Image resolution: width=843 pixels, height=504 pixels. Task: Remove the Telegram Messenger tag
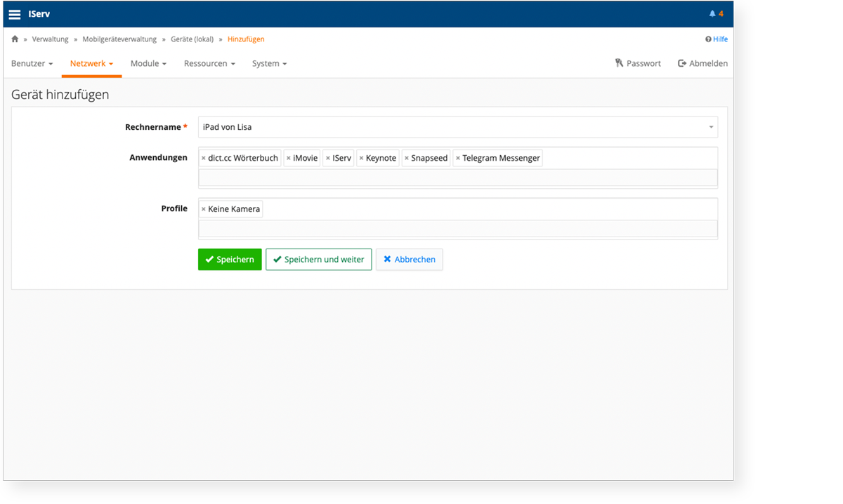[x=458, y=159]
